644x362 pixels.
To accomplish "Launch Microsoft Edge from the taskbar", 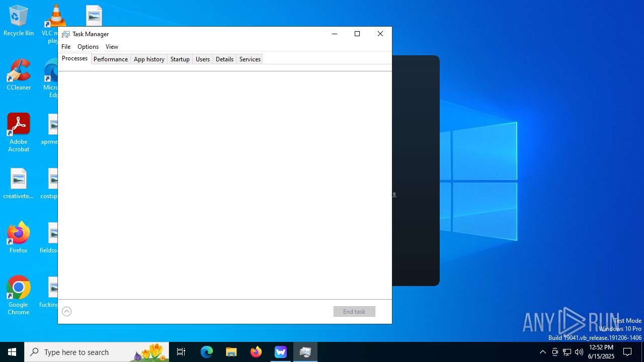I will (207, 352).
